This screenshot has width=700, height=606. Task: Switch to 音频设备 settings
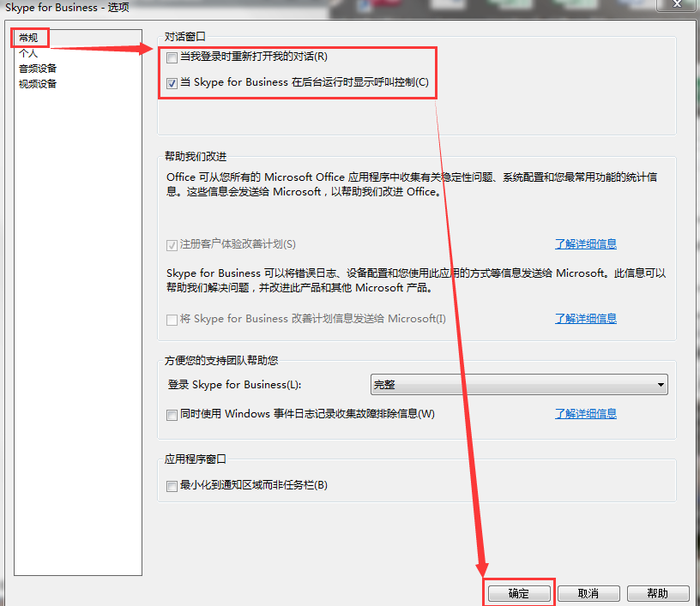coord(38,69)
